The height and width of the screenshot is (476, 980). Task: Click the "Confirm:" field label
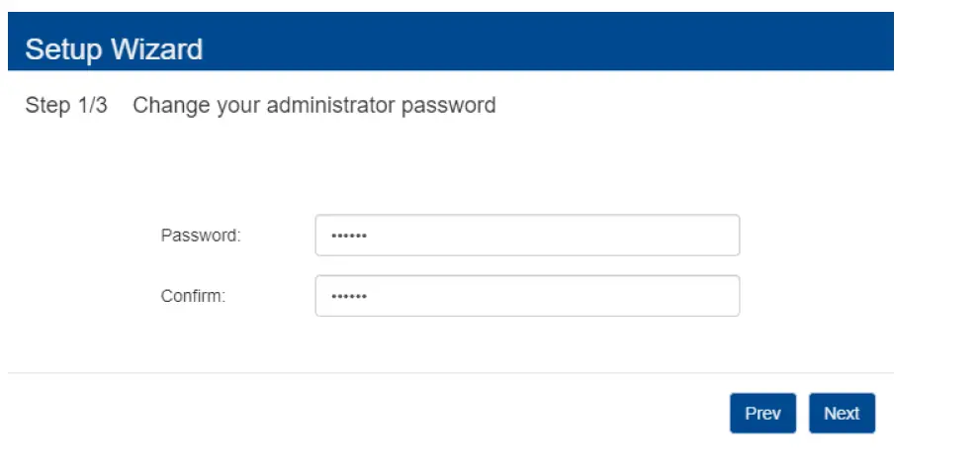(x=193, y=296)
